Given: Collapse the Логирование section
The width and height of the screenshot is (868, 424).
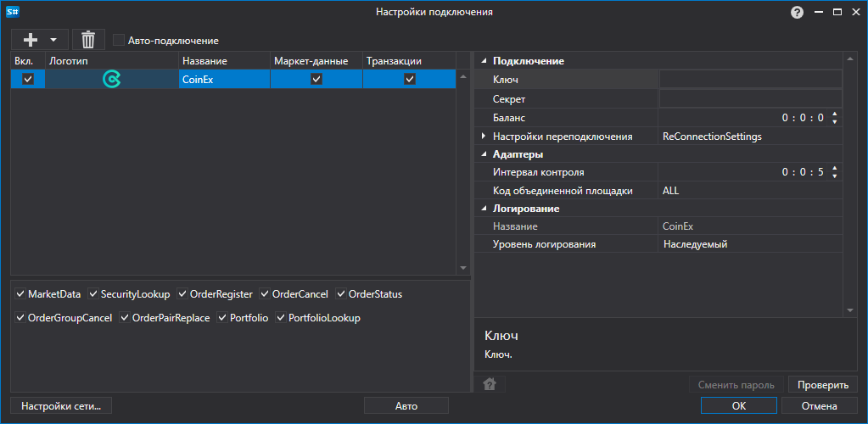Looking at the screenshot, I should click(484, 209).
